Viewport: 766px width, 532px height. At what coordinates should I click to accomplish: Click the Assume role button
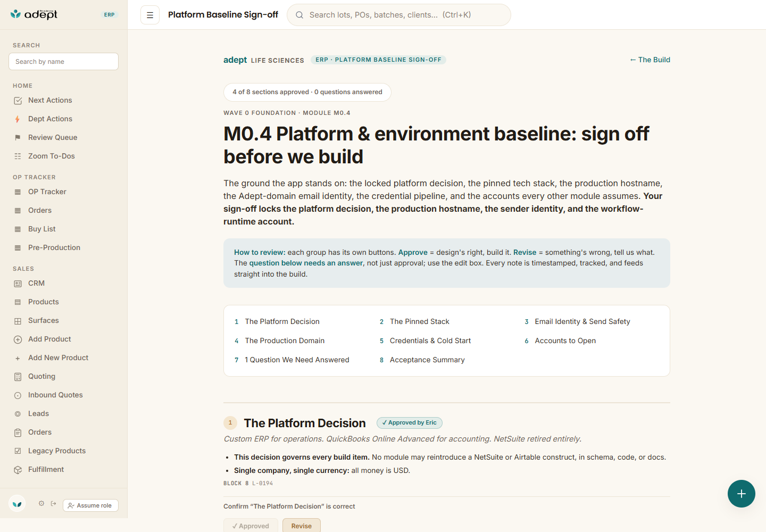pos(90,505)
